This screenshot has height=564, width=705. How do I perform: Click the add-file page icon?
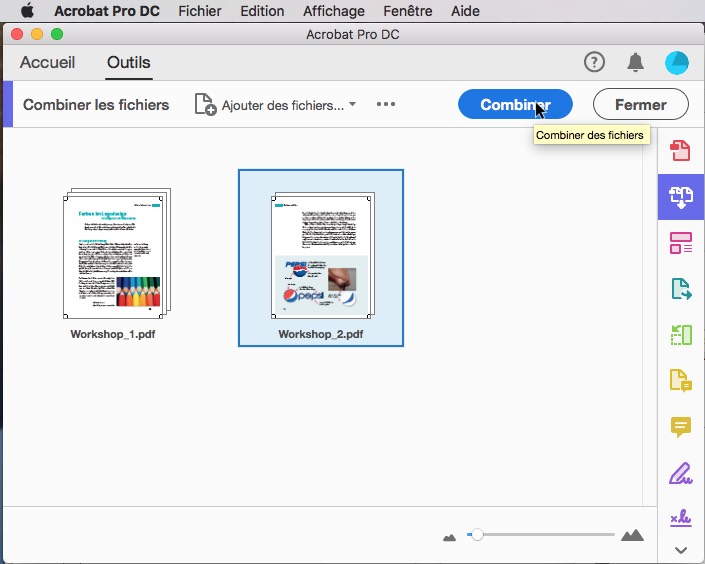(x=205, y=104)
